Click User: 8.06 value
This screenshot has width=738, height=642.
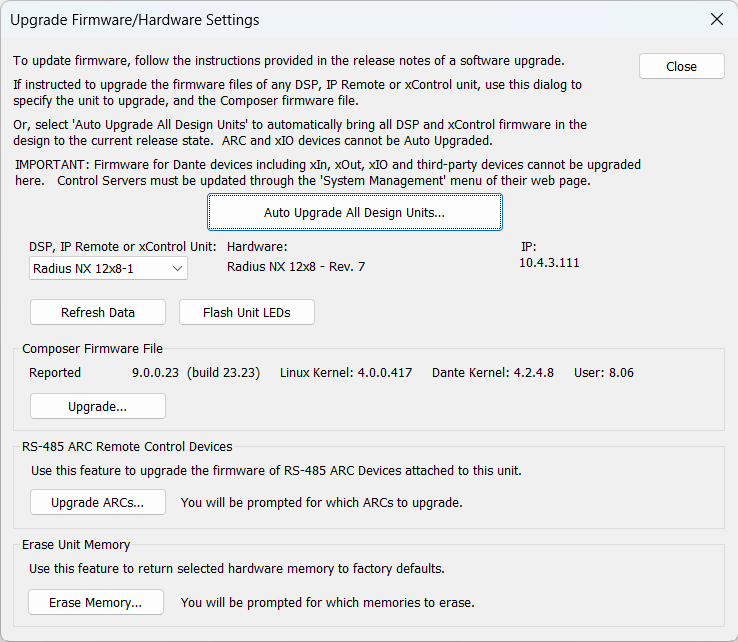(604, 373)
